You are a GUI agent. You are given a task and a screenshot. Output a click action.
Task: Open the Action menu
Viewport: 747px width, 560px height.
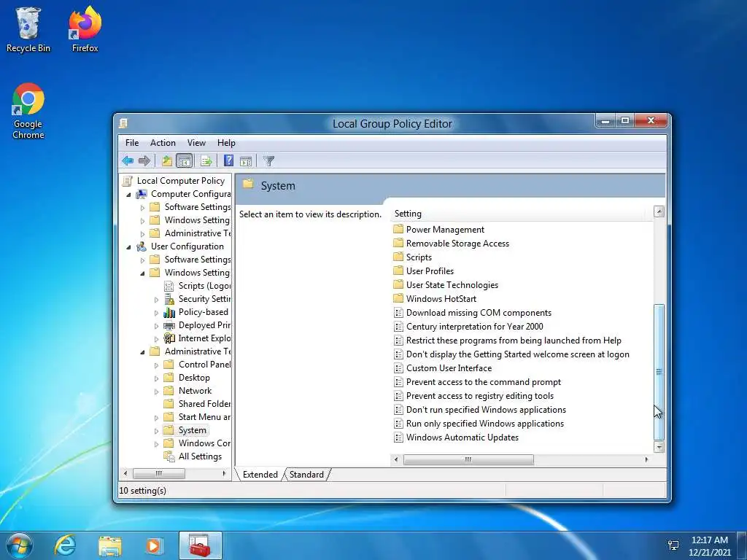pyautogui.click(x=163, y=143)
